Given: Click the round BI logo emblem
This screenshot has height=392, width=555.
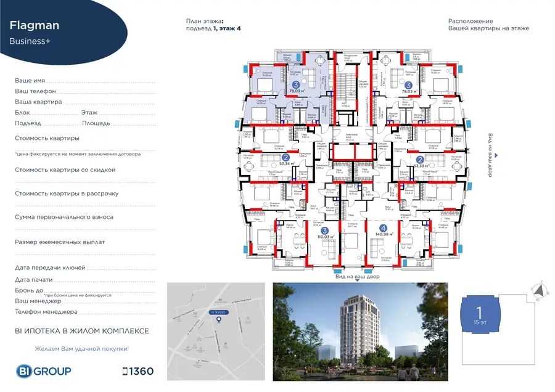Looking at the screenshot, I should pyautogui.click(x=23, y=371).
